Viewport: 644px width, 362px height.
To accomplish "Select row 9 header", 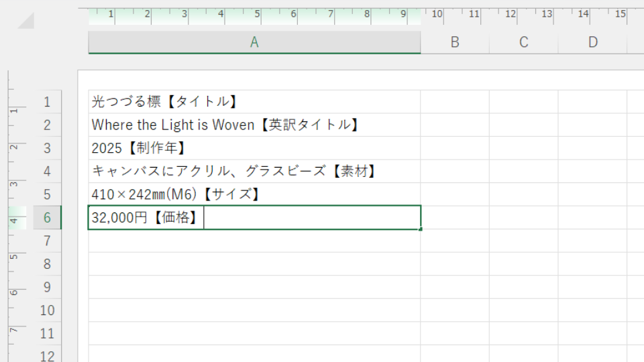I will 47,287.
